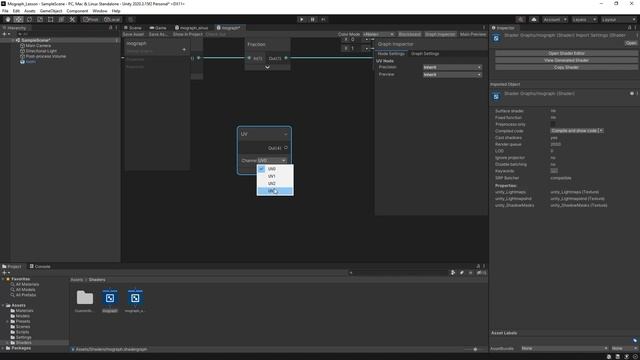Toggle grid snapping icon in toolbar

tap(131, 20)
